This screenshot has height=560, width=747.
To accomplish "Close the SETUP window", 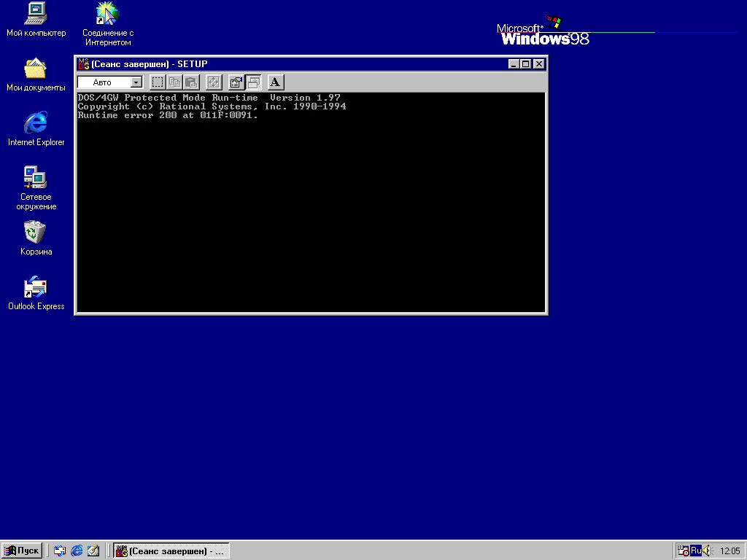I will click(539, 64).
